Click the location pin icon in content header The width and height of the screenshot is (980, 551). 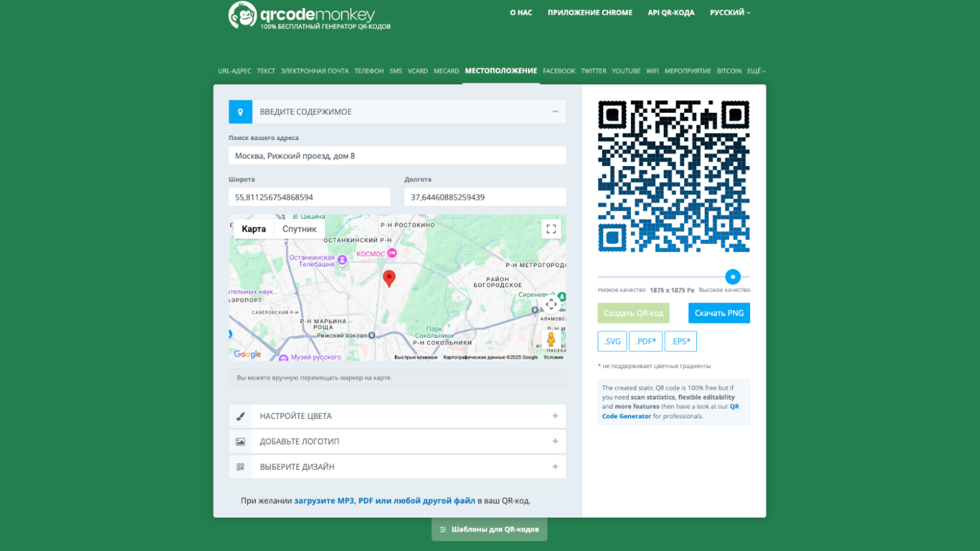pyautogui.click(x=241, y=112)
